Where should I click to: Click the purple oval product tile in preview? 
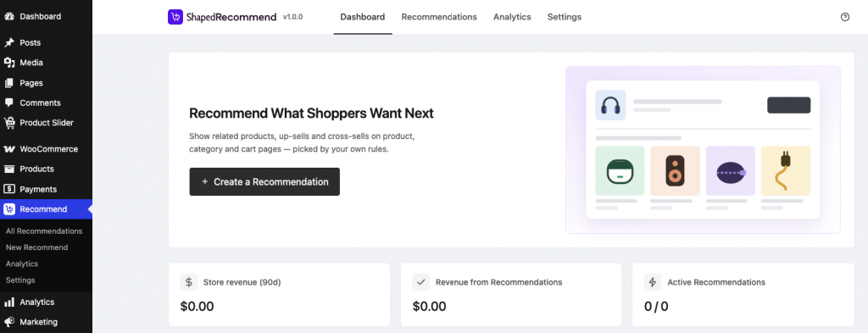click(731, 171)
